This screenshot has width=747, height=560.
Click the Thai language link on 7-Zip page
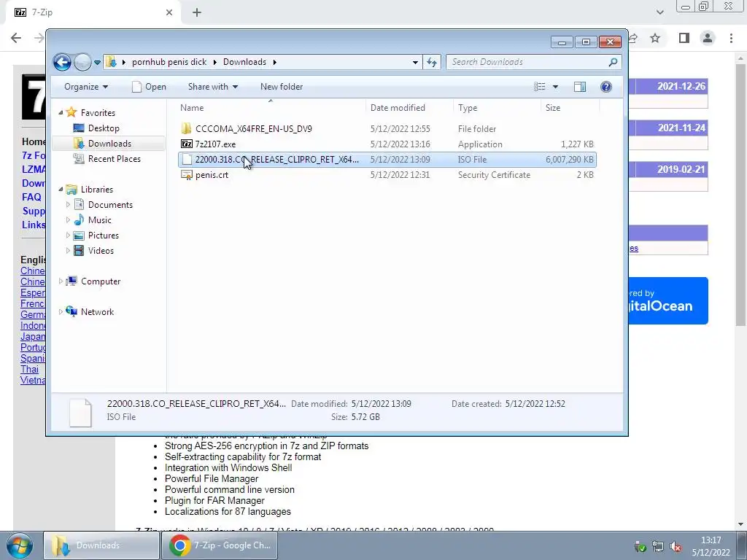click(29, 370)
